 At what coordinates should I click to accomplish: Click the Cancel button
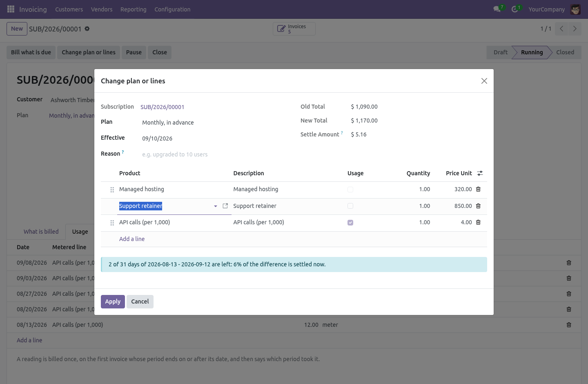point(140,301)
